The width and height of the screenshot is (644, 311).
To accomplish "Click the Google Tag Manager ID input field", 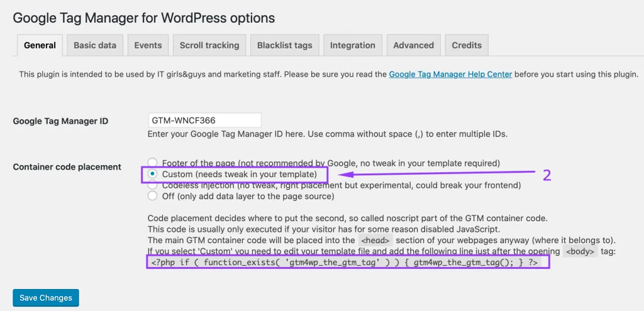I will (204, 121).
